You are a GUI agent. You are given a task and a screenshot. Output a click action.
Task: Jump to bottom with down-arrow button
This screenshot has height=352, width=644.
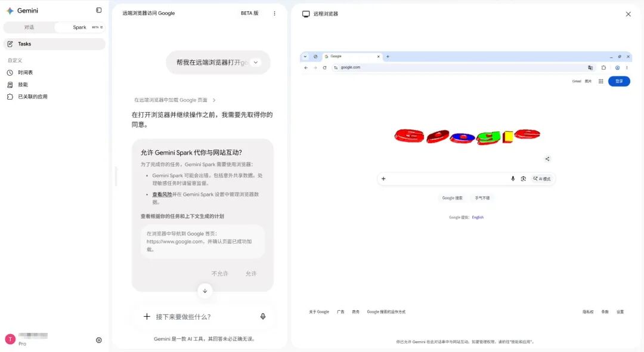pyautogui.click(x=205, y=291)
